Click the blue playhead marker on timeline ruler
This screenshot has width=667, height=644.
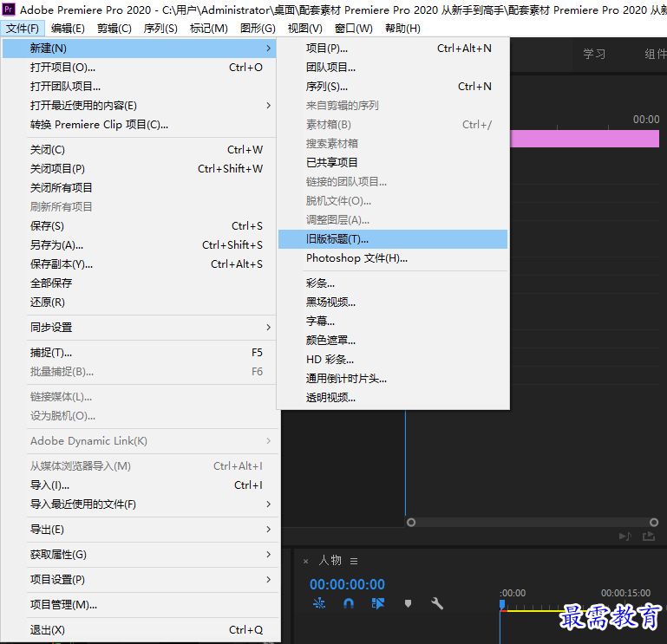click(502, 604)
